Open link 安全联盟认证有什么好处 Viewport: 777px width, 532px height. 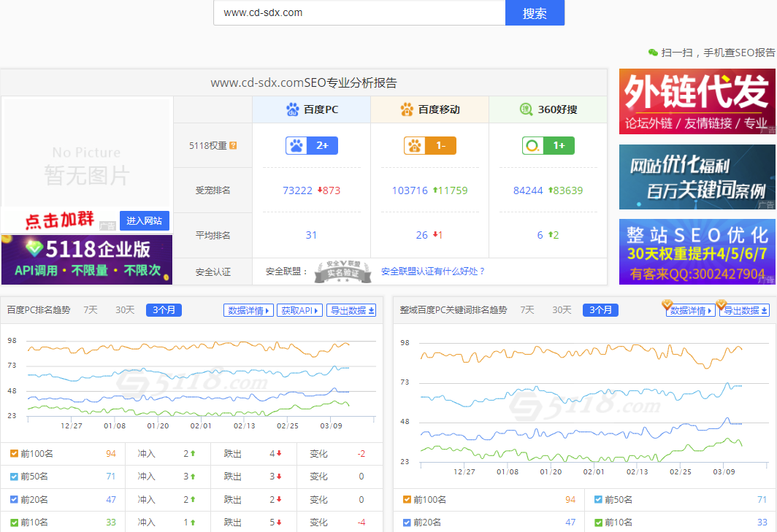click(435, 269)
